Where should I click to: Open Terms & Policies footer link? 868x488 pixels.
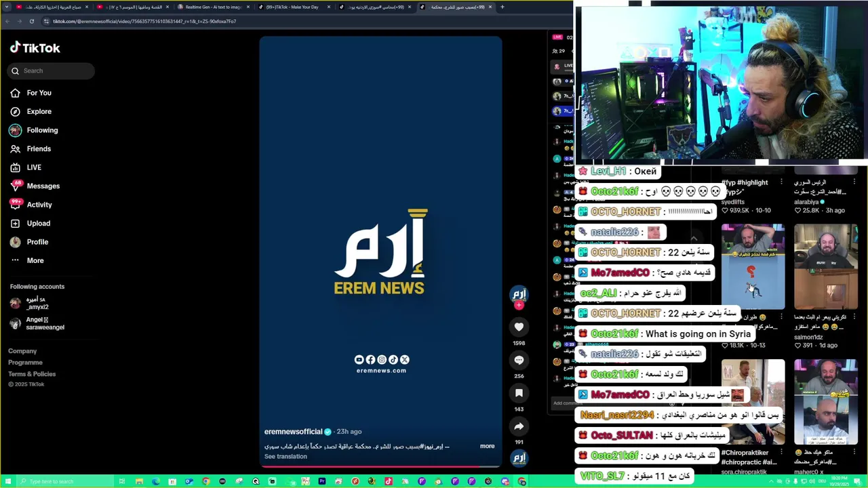tap(32, 374)
